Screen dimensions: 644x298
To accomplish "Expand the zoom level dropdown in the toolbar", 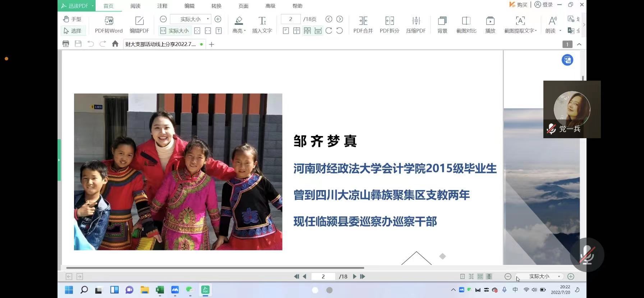I will coord(207,19).
